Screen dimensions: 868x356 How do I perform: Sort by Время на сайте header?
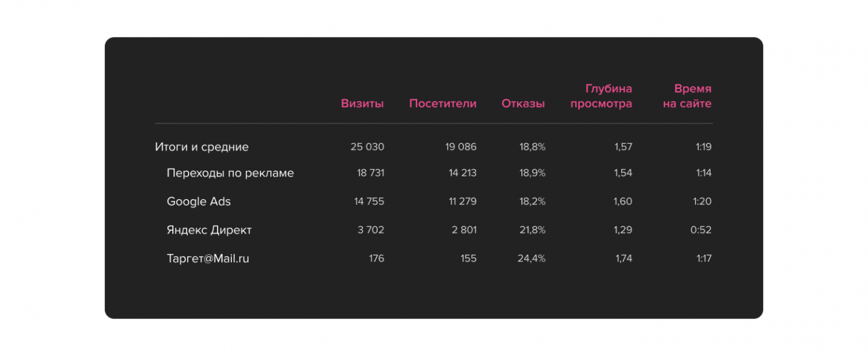tap(687, 96)
